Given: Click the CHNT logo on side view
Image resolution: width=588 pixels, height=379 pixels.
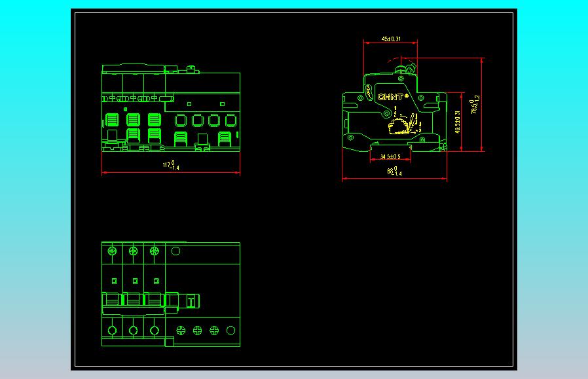Looking at the screenshot, I should [393, 97].
